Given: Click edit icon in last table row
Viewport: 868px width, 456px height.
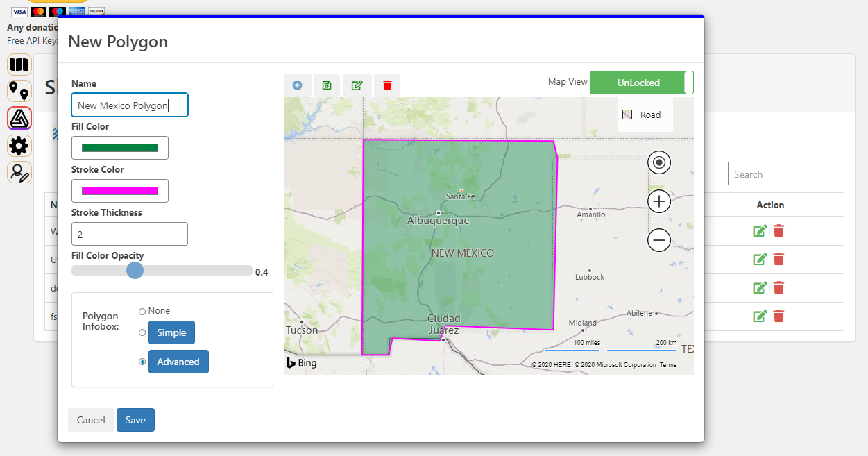Looking at the screenshot, I should point(760,316).
